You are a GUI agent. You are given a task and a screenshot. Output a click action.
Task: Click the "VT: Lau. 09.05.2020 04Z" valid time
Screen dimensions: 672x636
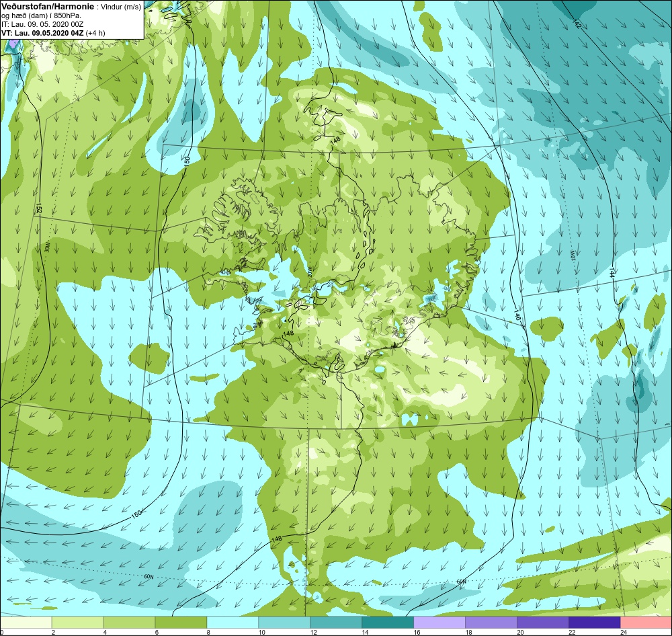pos(42,33)
